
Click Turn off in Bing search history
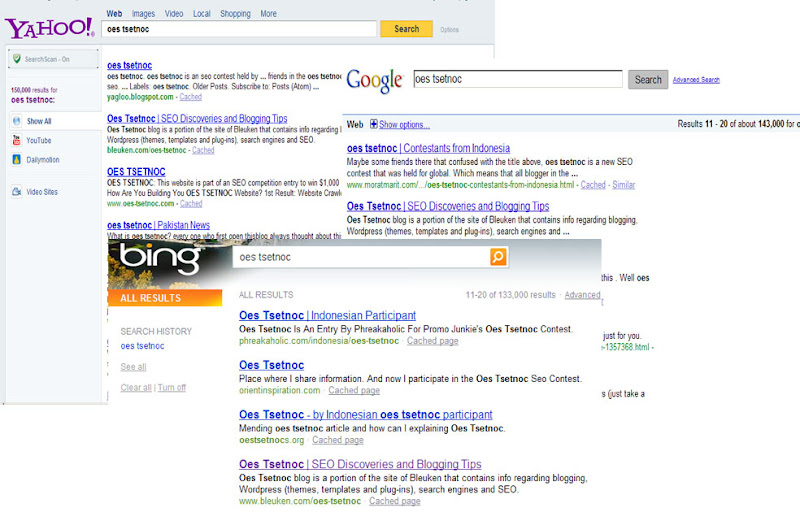[172, 388]
